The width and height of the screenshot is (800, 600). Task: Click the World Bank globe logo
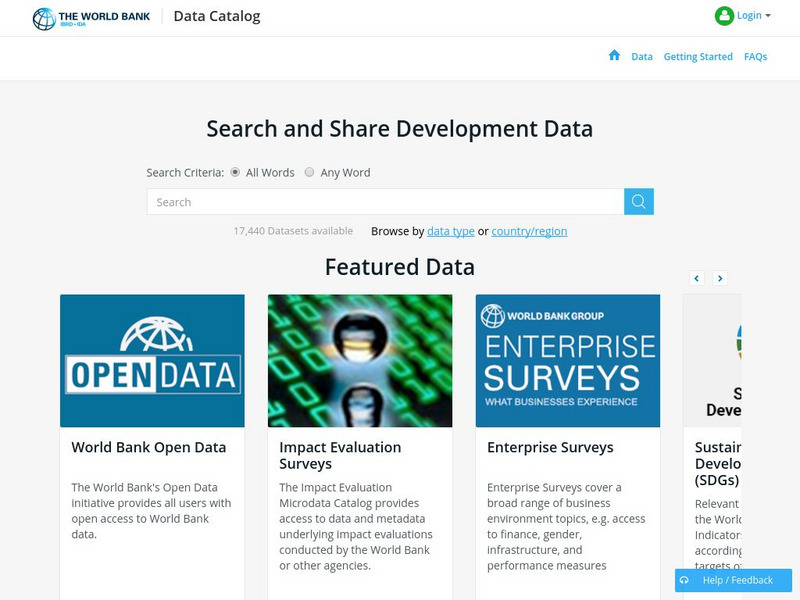[x=44, y=19]
